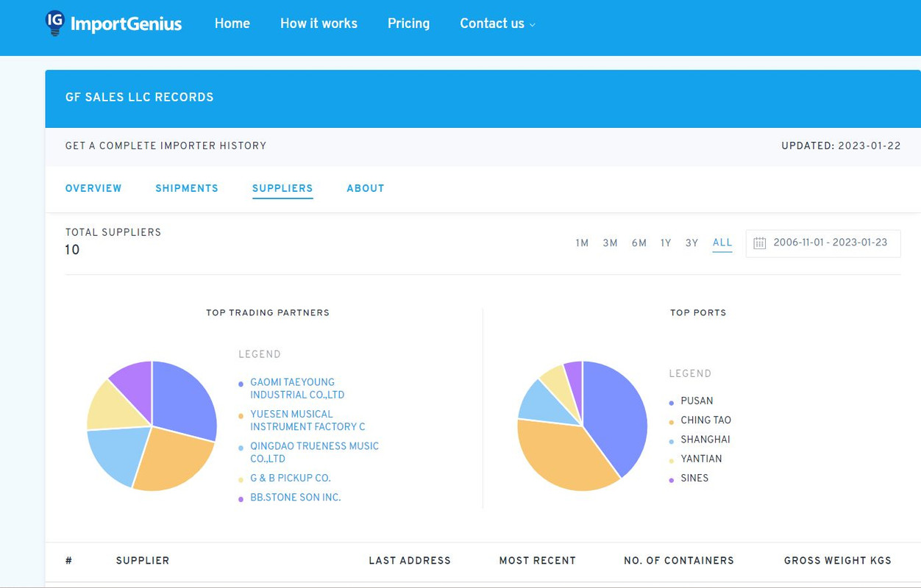921x588 pixels.
Task: Open the Pricing page
Action: 408,24
